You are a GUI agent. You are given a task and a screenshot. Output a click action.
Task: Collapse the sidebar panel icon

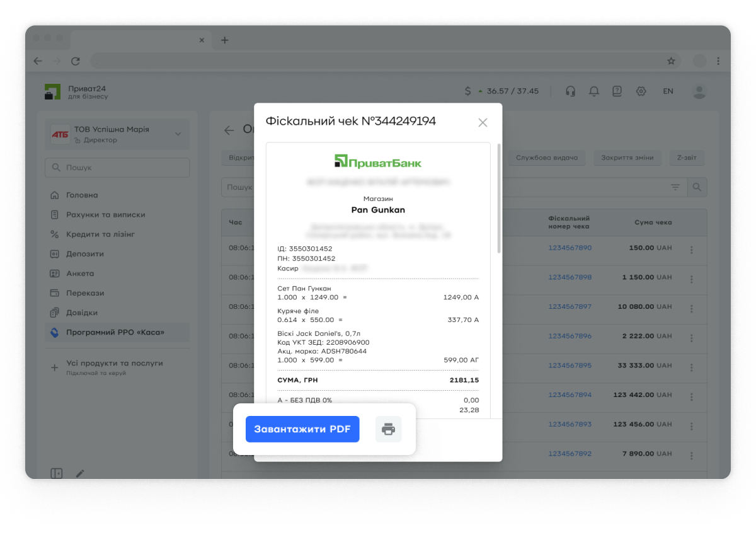(x=57, y=473)
